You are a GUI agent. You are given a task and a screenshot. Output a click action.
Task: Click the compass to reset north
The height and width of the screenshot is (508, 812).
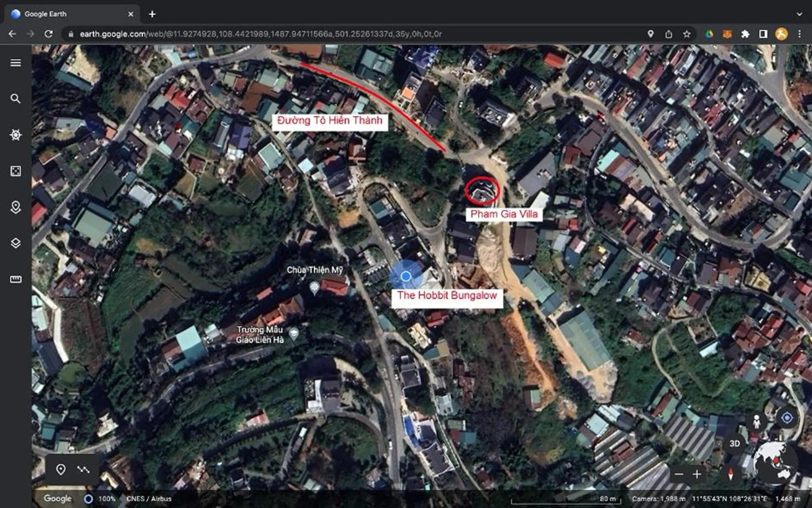730,474
